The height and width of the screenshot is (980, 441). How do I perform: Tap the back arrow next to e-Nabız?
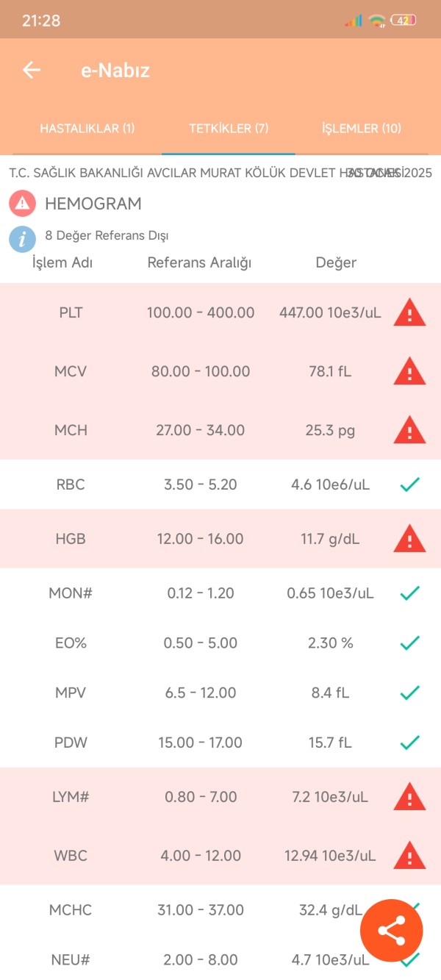32,70
